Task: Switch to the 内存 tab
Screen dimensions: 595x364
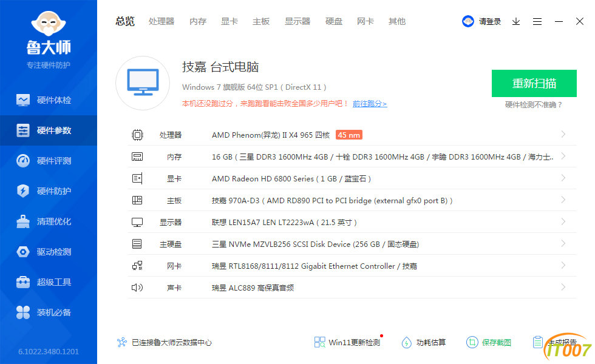Action: pyautogui.click(x=198, y=21)
